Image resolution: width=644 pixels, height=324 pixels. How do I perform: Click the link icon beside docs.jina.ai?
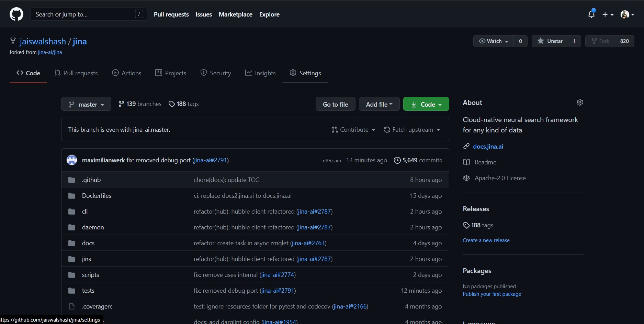466,147
